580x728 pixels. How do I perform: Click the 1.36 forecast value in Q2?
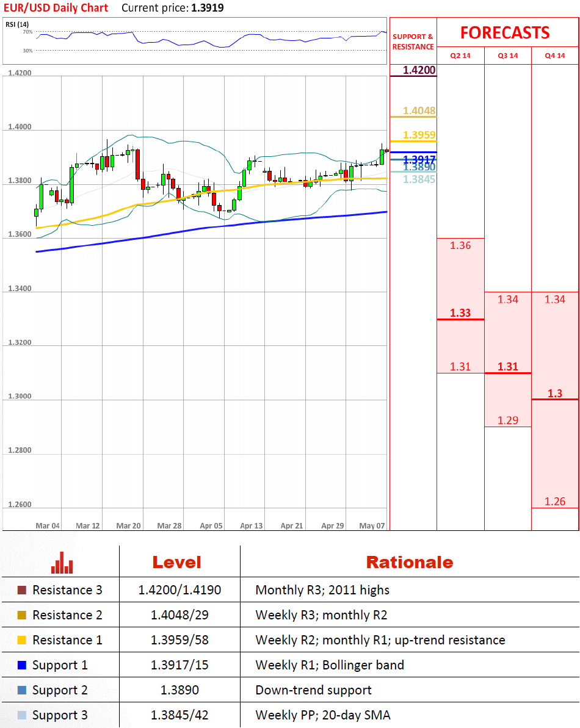[460, 245]
